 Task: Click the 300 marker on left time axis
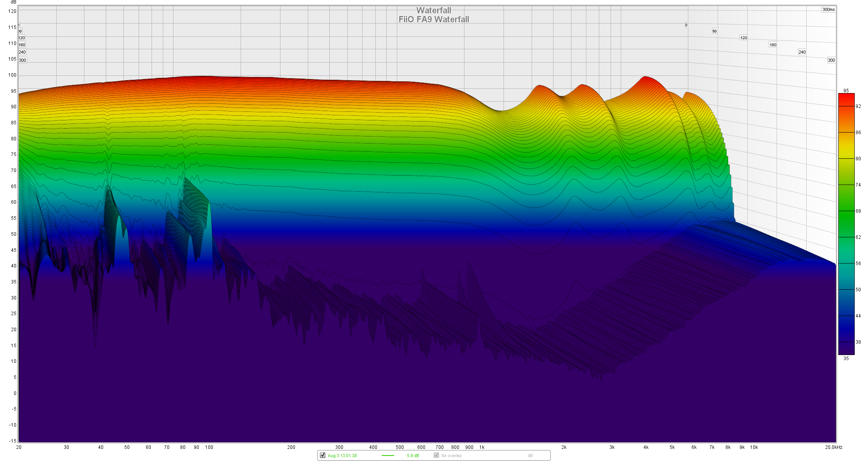coord(23,60)
